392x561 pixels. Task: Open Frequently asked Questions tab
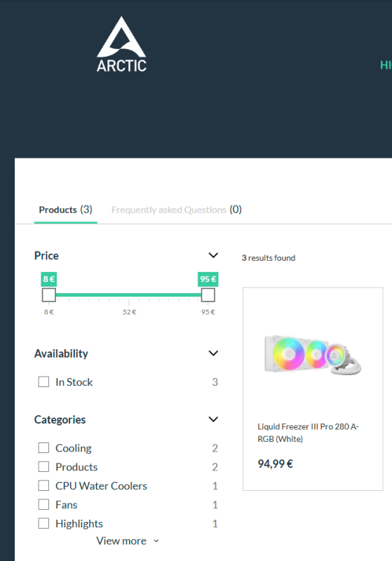176,210
